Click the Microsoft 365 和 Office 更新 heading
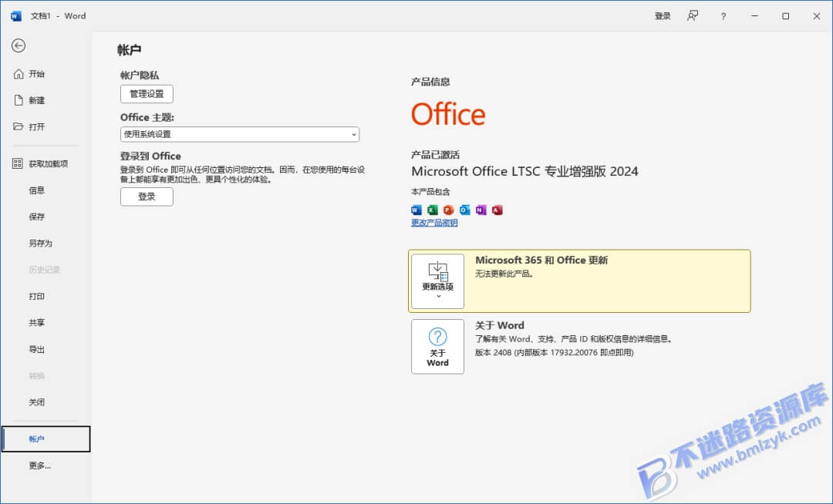The height and width of the screenshot is (504, 833). pos(541,260)
